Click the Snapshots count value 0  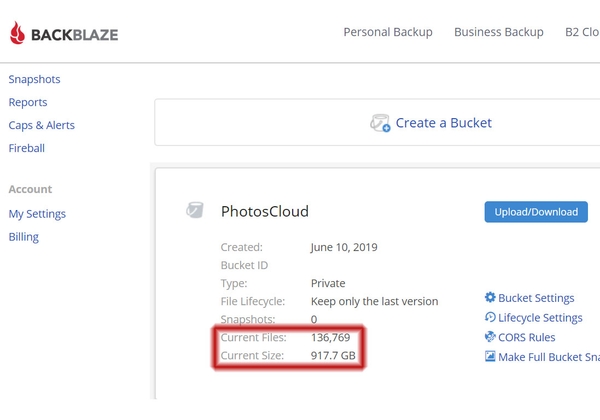click(314, 319)
